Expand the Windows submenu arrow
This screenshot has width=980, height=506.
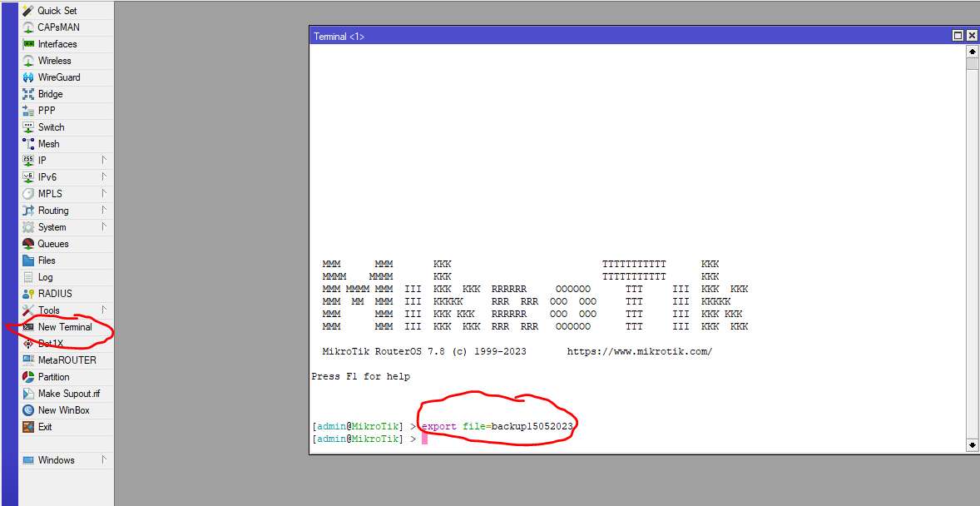[x=104, y=459]
